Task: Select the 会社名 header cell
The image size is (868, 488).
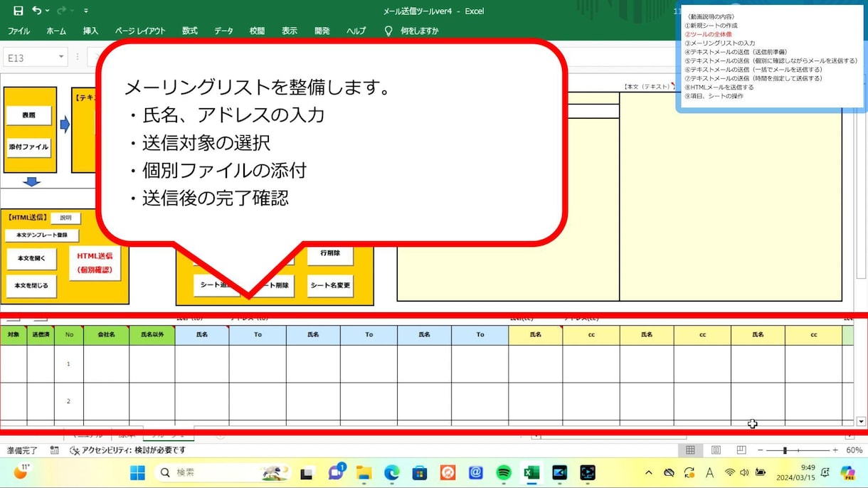Action: point(106,335)
